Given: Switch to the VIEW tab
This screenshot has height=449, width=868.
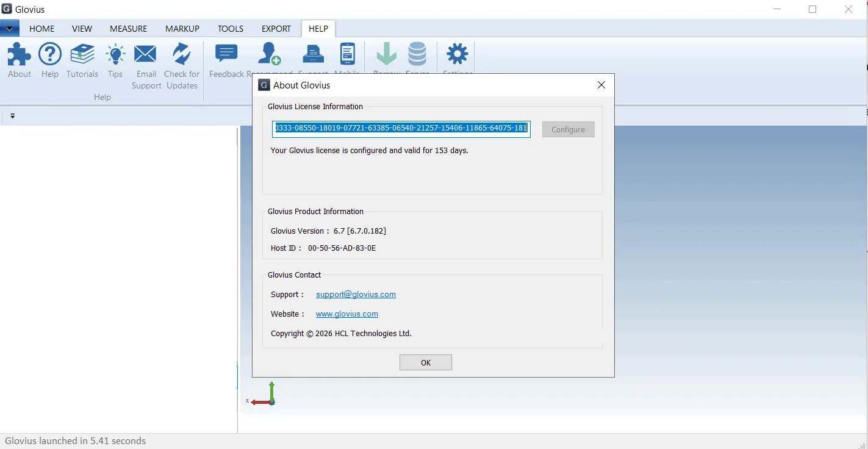Looking at the screenshot, I should (82, 29).
